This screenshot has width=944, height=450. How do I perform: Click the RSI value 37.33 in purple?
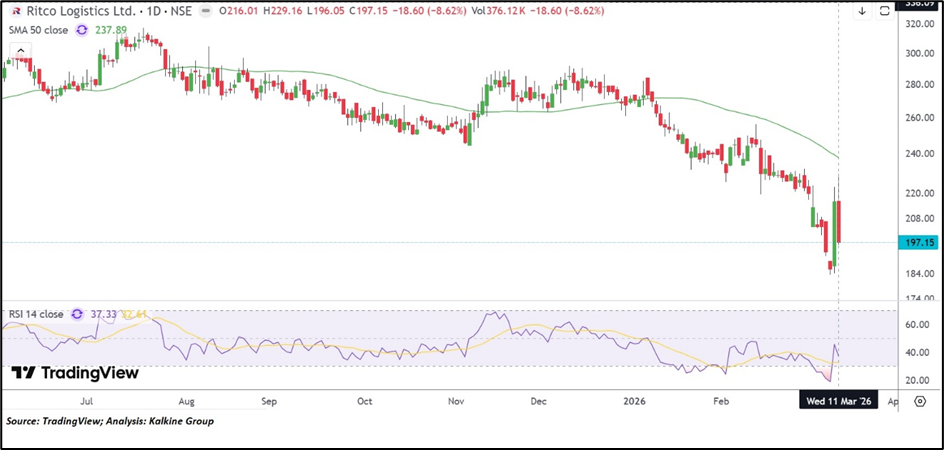(x=104, y=314)
